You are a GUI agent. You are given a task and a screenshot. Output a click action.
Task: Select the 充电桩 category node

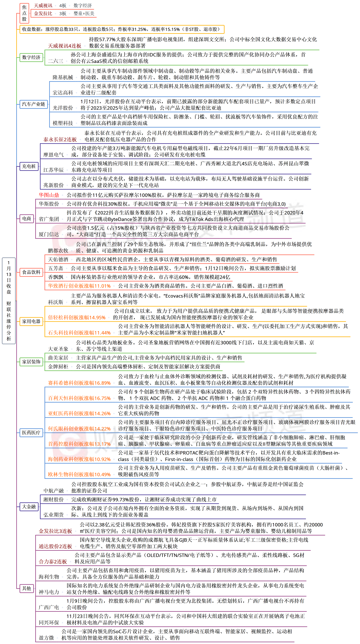pos(29,166)
